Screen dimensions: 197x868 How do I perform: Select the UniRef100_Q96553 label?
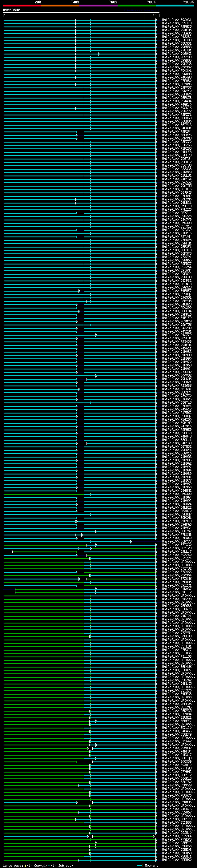coord(176,47)
